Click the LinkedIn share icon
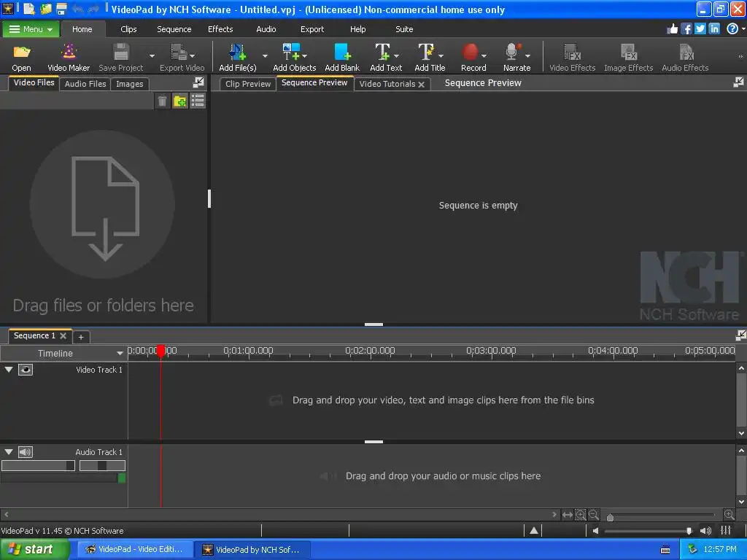The image size is (747, 560). click(x=714, y=29)
